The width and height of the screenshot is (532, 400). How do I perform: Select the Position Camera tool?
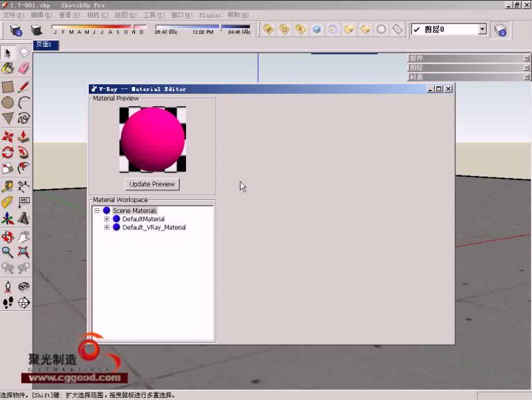pyautogui.click(x=8, y=287)
